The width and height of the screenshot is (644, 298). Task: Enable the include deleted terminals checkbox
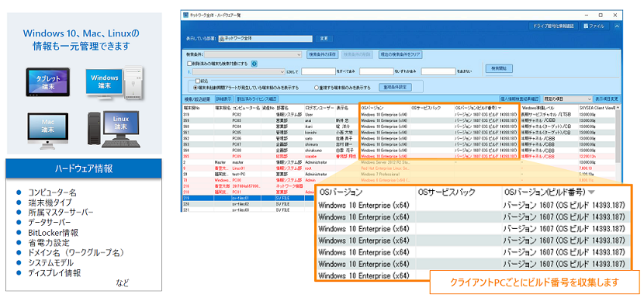[x=189, y=64]
